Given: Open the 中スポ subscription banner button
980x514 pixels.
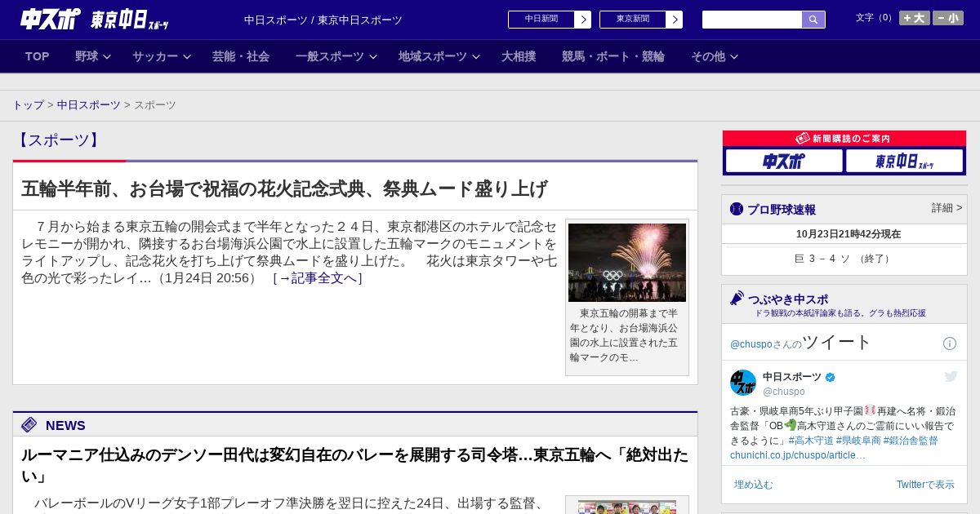Looking at the screenshot, I should 784,162.
